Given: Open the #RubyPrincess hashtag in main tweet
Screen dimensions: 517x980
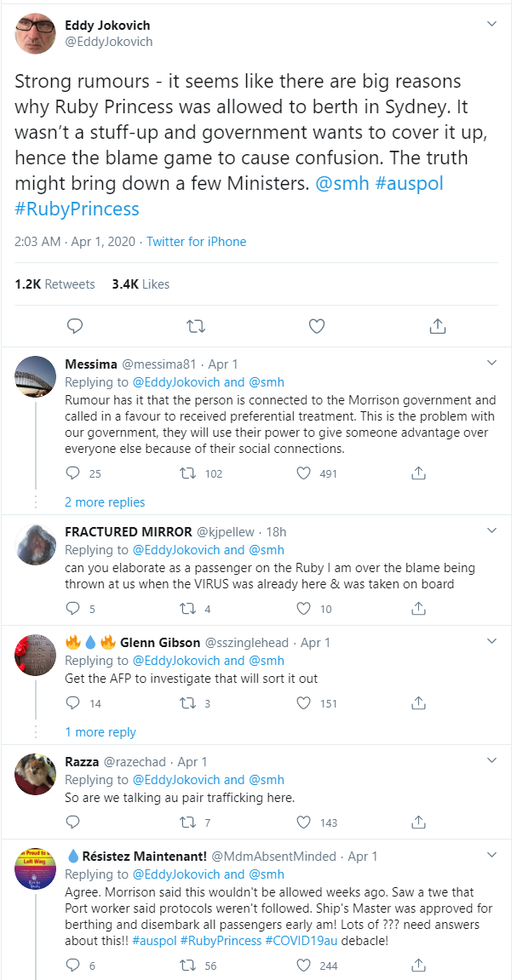Looking at the screenshot, I should (x=77, y=209).
